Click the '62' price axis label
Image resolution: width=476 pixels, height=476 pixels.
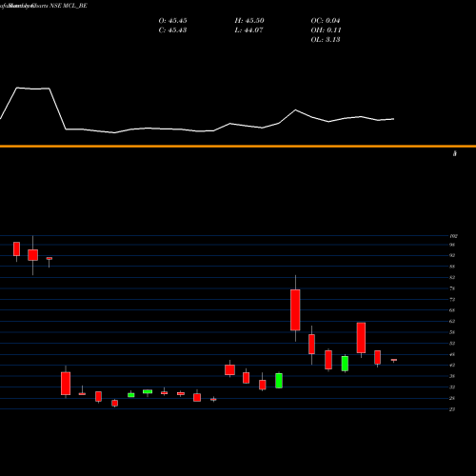coord(452,321)
